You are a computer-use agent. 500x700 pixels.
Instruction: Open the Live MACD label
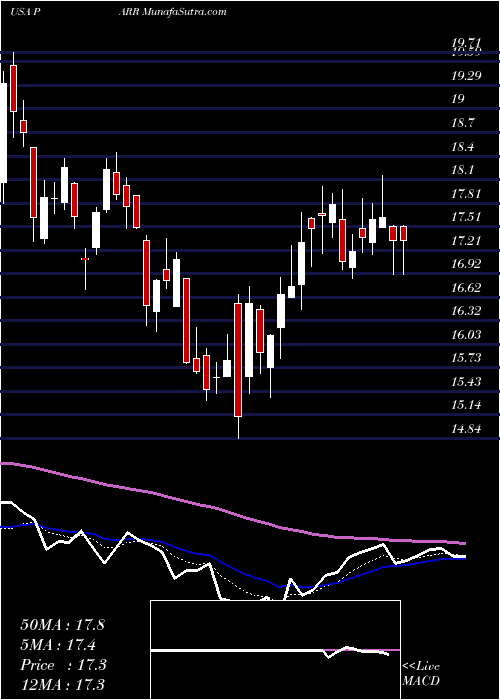(x=421, y=674)
